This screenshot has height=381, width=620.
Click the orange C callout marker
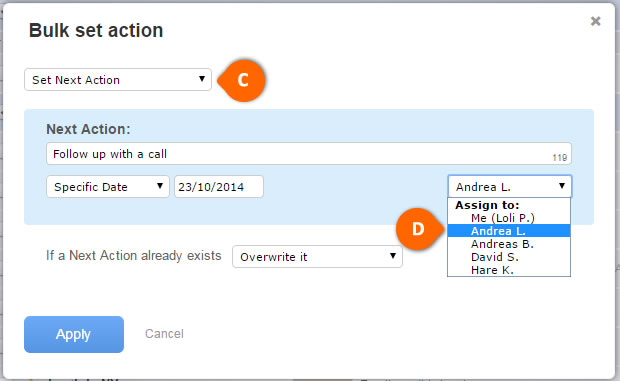pyautogui.click(x=242, y=80)
